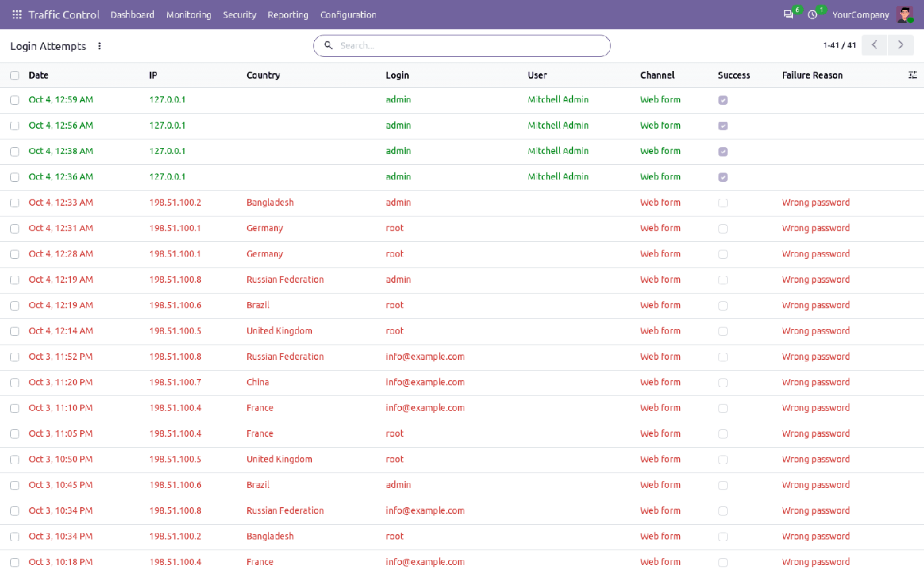924x578 pixels.
Task: Open the Reporting menu
Action: [x=288, y=15]
